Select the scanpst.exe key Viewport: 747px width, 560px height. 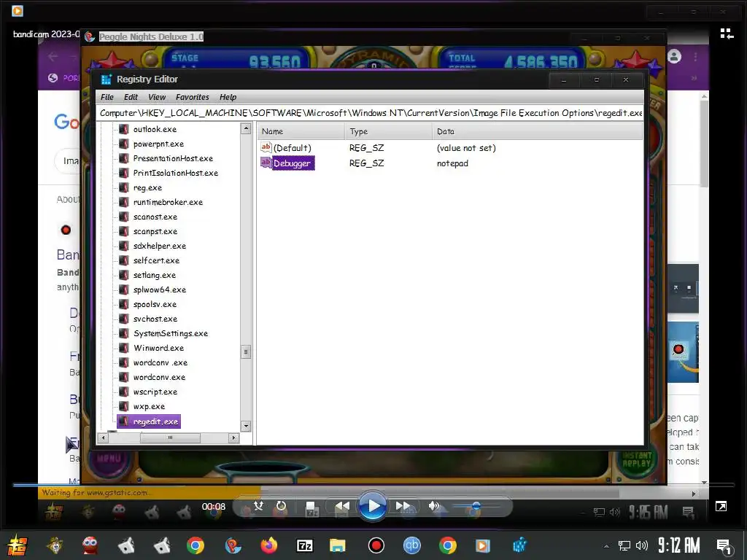tap(155, 231)
